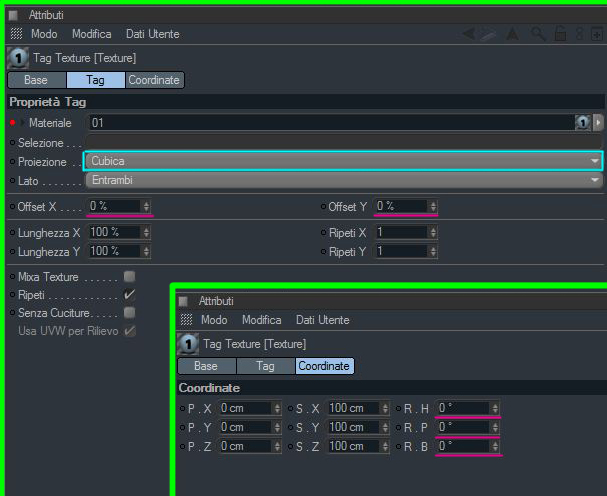Click the Usa UVW per Rilievo checkbox
This screenshot has width=607, height=496.
point(129,331)
